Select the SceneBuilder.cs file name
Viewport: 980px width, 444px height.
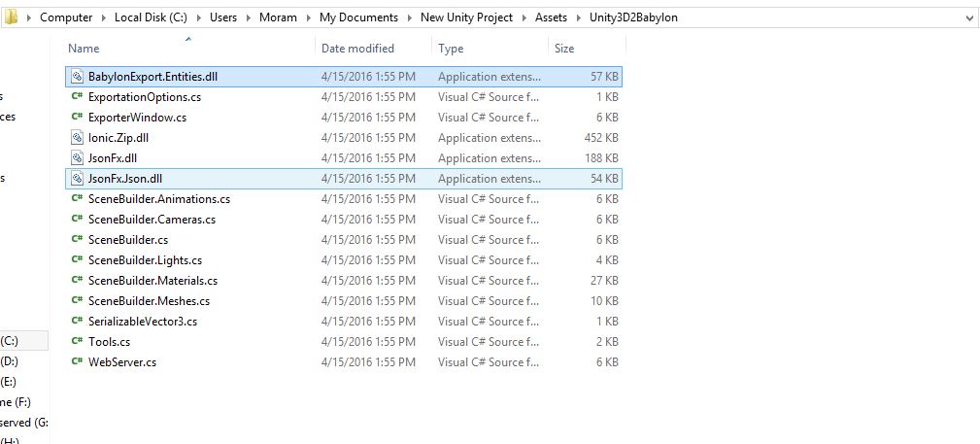[128, 240]
